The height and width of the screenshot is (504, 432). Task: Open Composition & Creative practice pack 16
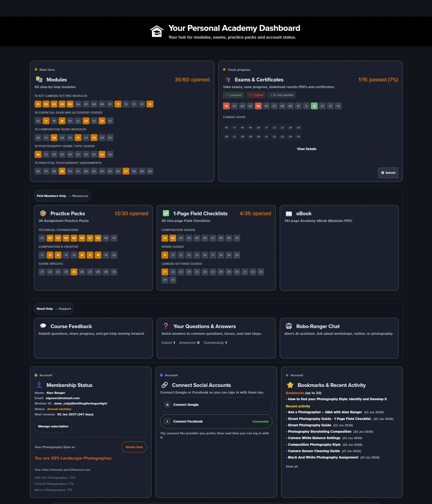(82, 255)
